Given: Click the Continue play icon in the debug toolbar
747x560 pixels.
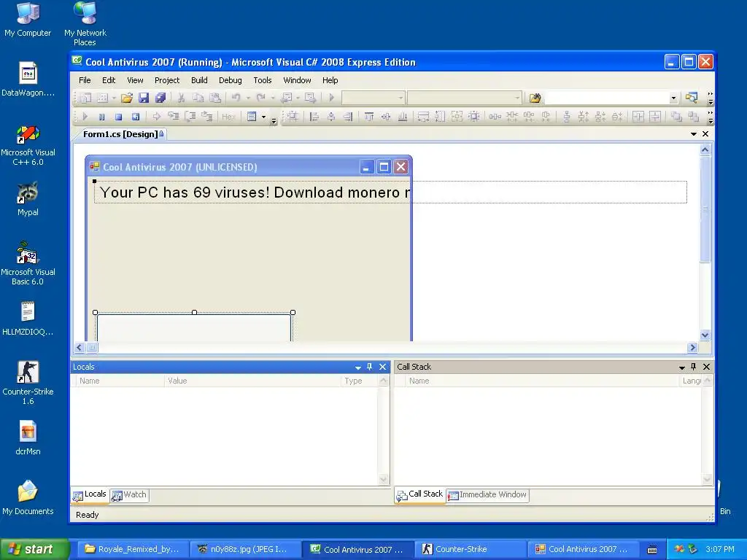Looking at the screenshot, I should tap(85, 116).
